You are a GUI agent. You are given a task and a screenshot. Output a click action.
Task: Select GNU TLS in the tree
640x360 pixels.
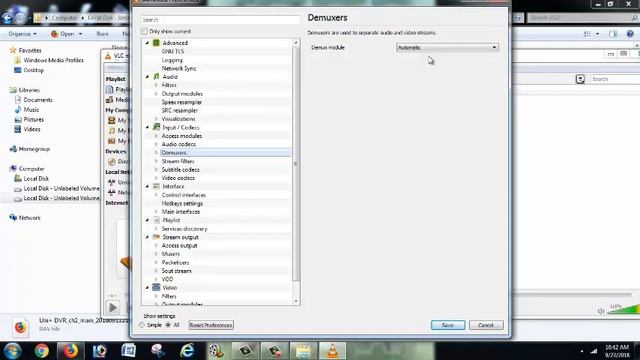(x=173, y=51)
